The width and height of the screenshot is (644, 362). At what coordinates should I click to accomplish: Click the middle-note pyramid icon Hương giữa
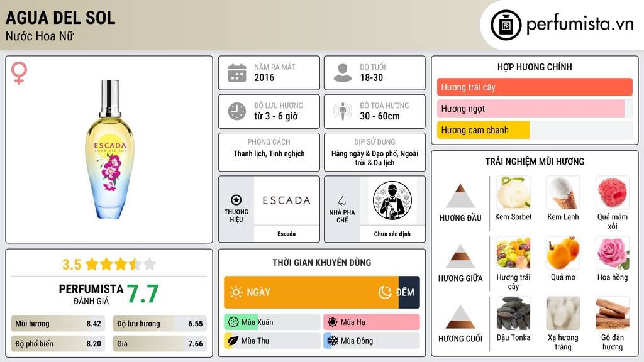coord(460,256)
